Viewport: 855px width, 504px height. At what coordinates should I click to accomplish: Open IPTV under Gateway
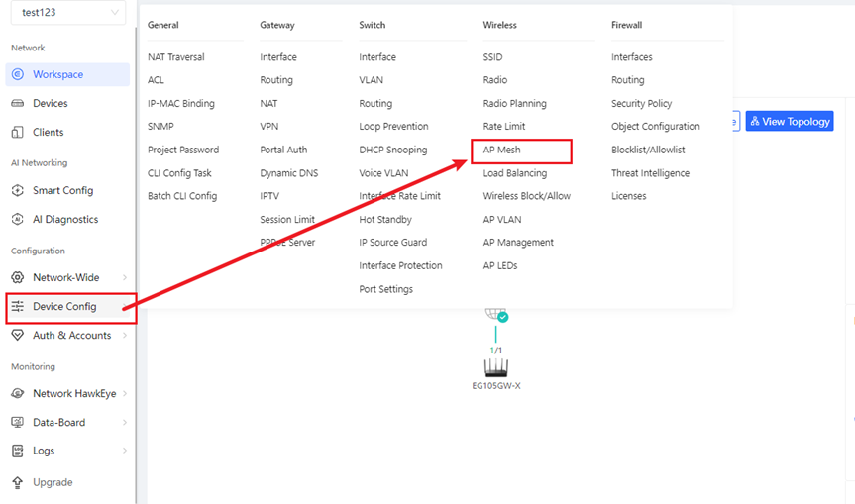pos(269,196)
